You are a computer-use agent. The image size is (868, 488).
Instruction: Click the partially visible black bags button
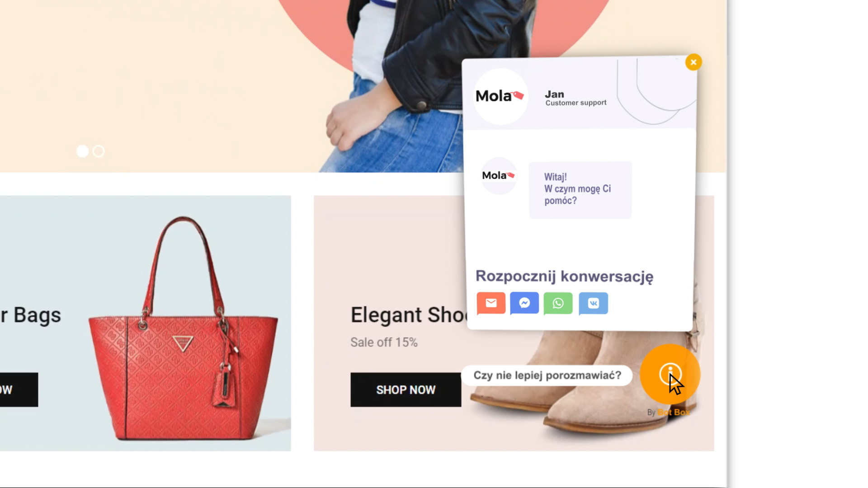click(x=19, y=389)
